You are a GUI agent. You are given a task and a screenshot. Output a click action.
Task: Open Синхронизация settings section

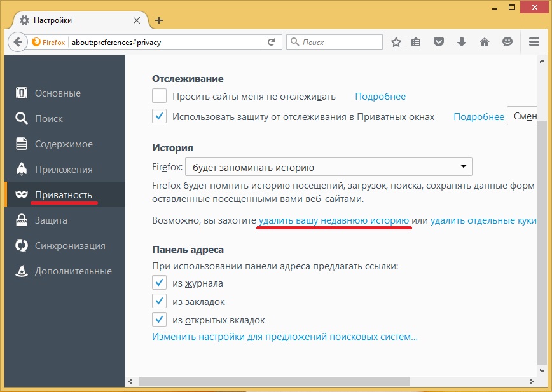pyautogui.click(x=65, y=245)
